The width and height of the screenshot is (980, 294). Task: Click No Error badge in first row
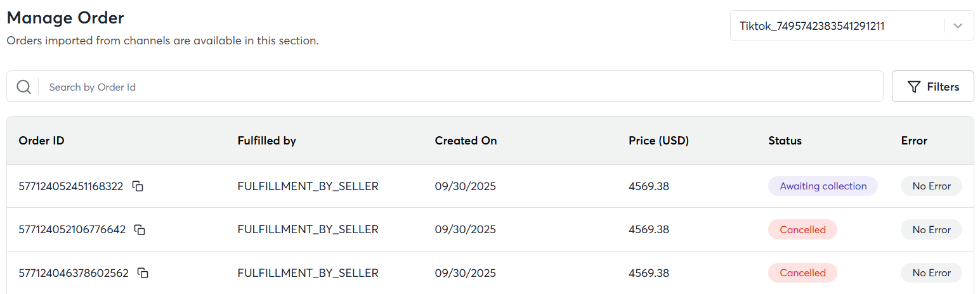pyautogui.click(x=931, y=186)
